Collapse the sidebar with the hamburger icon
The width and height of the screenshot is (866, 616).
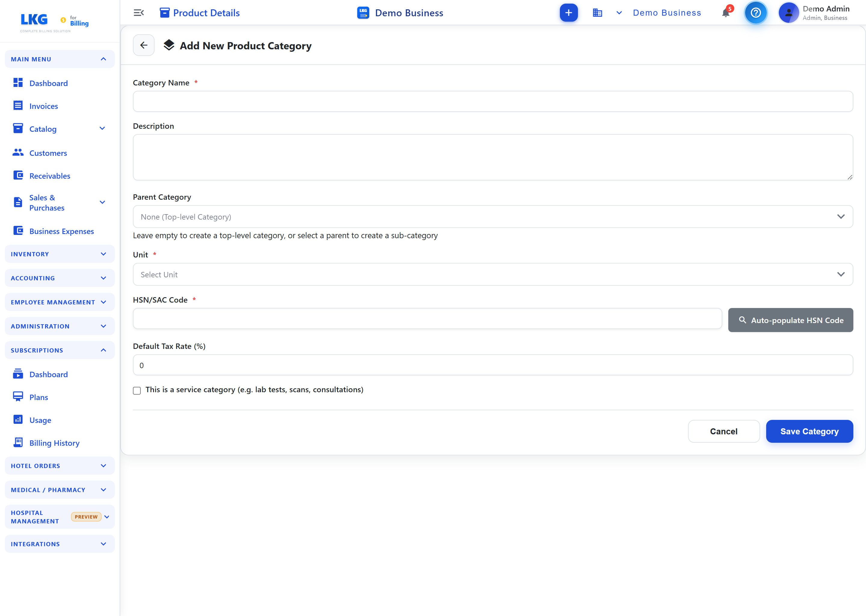click(x=139, y=13)
